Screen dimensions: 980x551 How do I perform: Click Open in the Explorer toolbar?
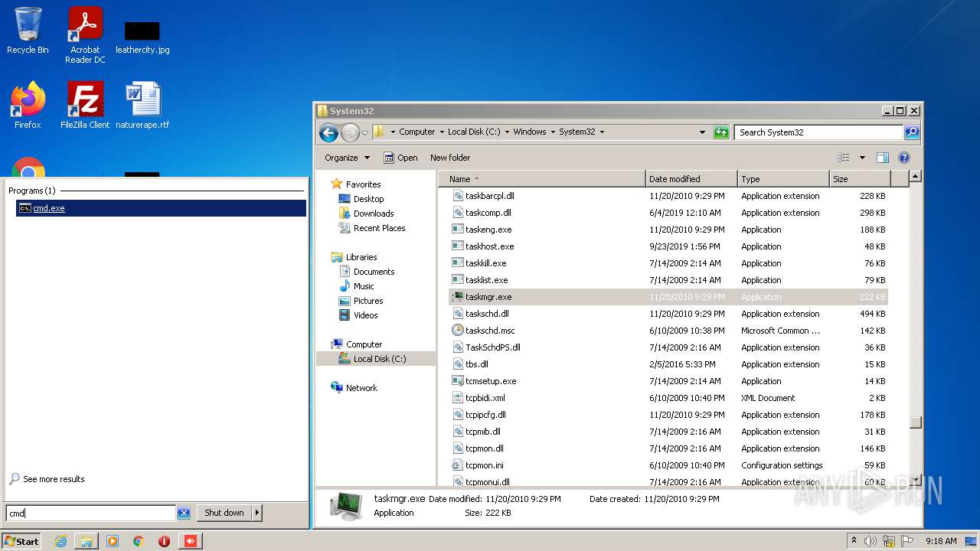(400, 158)
